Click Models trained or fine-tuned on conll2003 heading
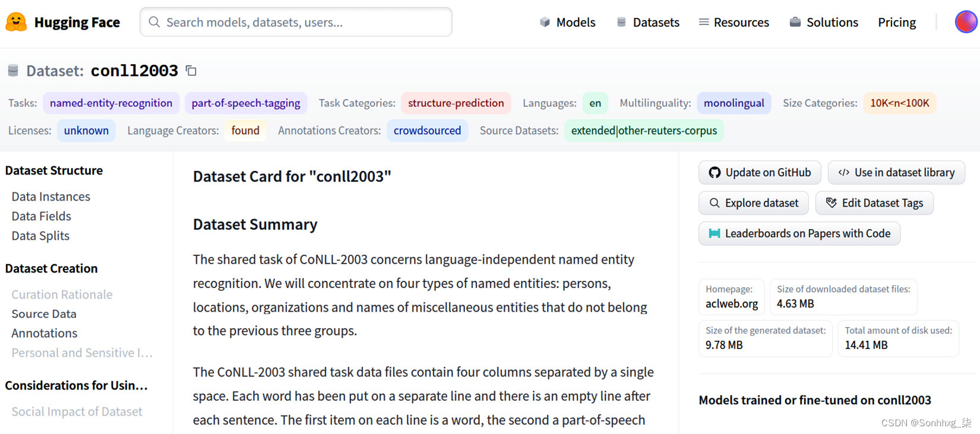This screenshot has width=980, height=434. (x=815, y=400)
